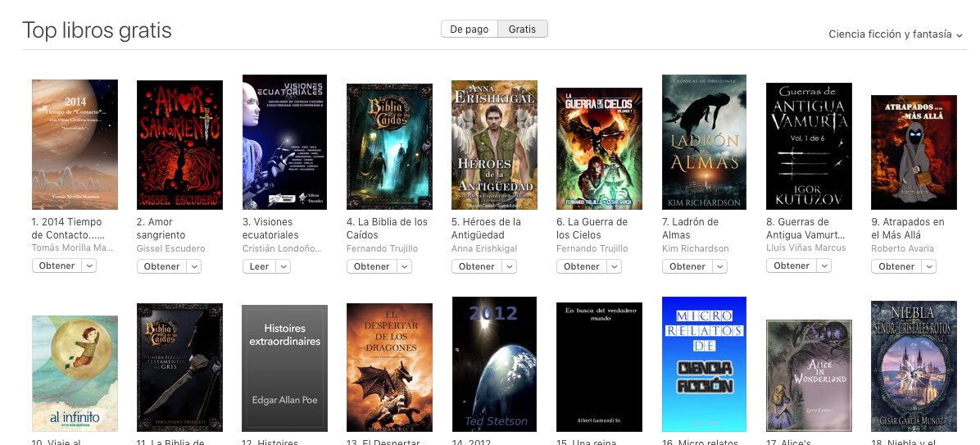Expand options arrow for La Biblia de los Caídos
980x445 pixels.
405,266
